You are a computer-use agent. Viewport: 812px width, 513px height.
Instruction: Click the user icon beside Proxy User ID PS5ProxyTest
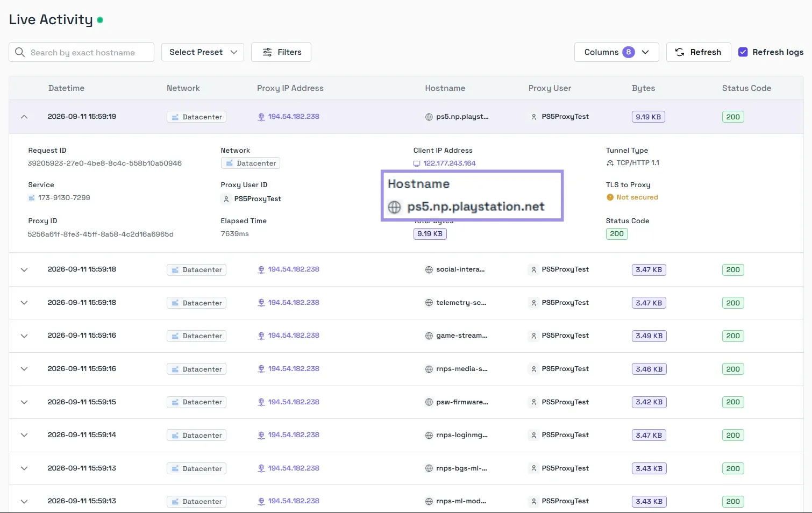(x=226, y=199)
